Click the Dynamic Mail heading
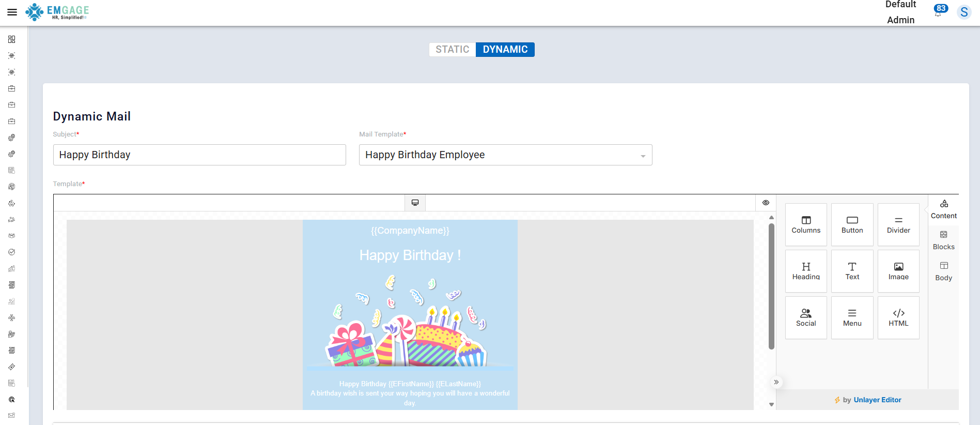This screenshot has width=980, height=425. [92, 116]
